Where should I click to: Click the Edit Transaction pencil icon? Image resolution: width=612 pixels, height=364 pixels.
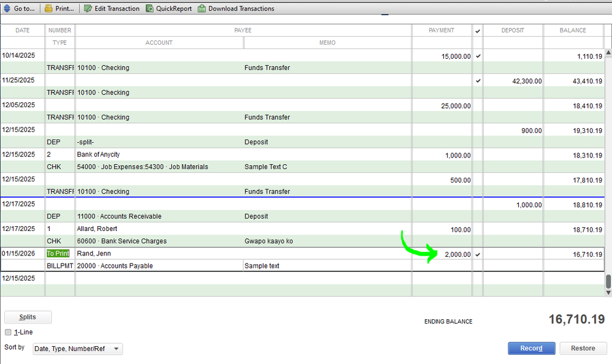point(88,9)
